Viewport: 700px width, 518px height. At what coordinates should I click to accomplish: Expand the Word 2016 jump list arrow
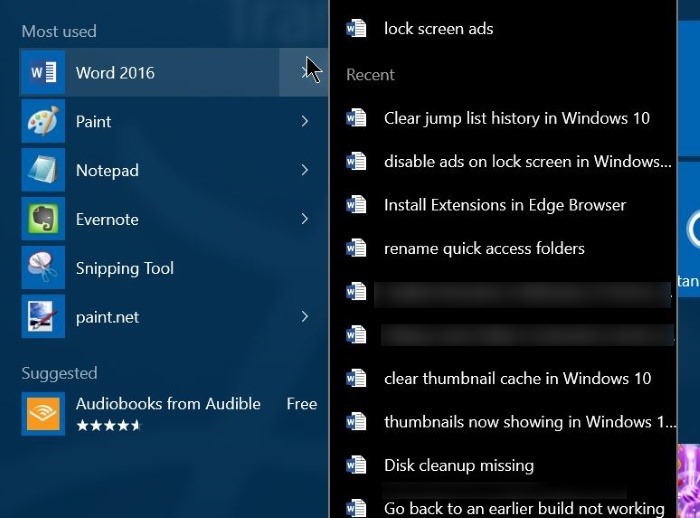coord(304,72)
